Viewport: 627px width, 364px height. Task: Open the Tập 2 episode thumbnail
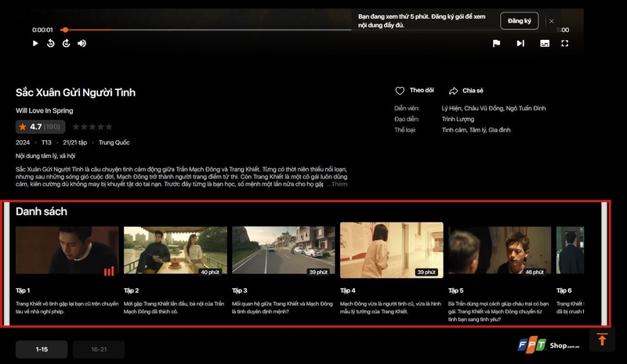pyautogui.click(x=175, y=250)
